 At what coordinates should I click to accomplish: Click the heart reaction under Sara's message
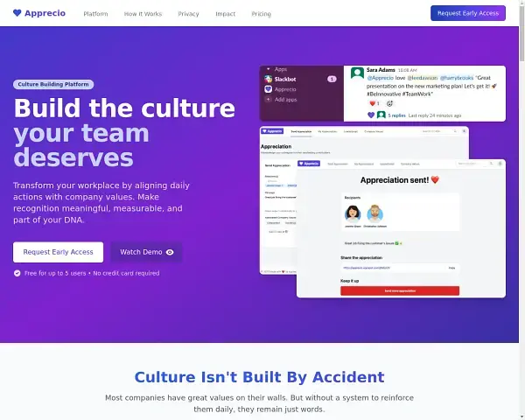click(374, 103)
